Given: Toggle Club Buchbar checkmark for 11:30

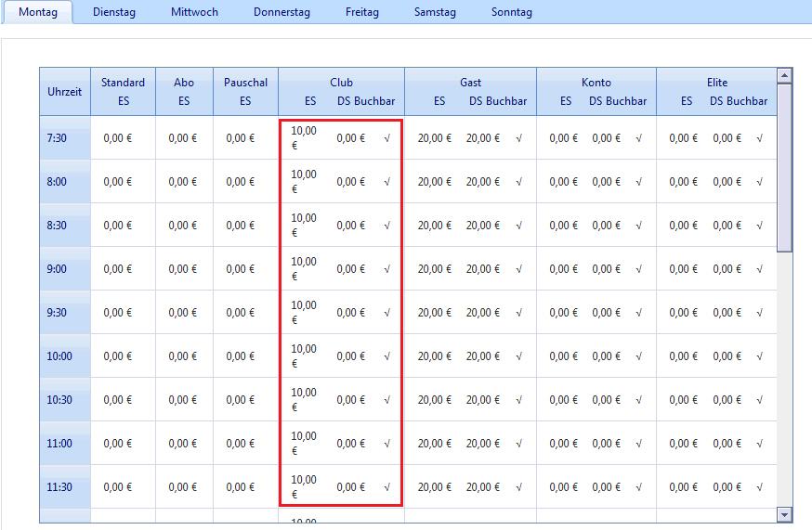Looking at the screenshot, I should point(386,487).
